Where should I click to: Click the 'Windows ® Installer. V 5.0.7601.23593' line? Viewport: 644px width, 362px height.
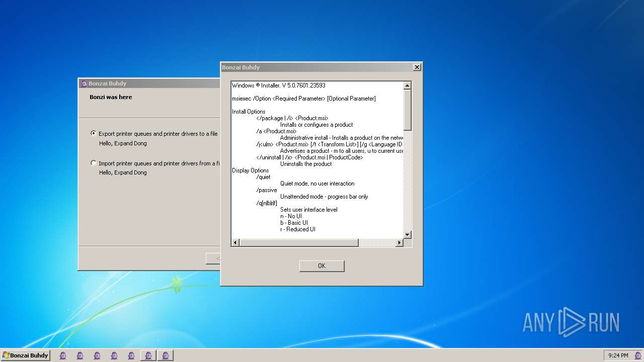click(279, 85)
